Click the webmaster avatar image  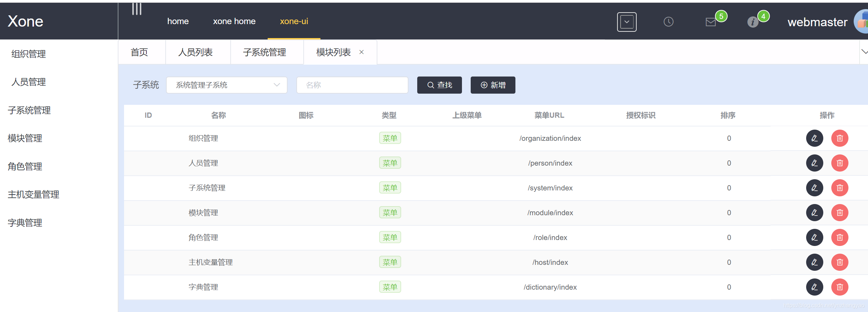click(861, 22)
